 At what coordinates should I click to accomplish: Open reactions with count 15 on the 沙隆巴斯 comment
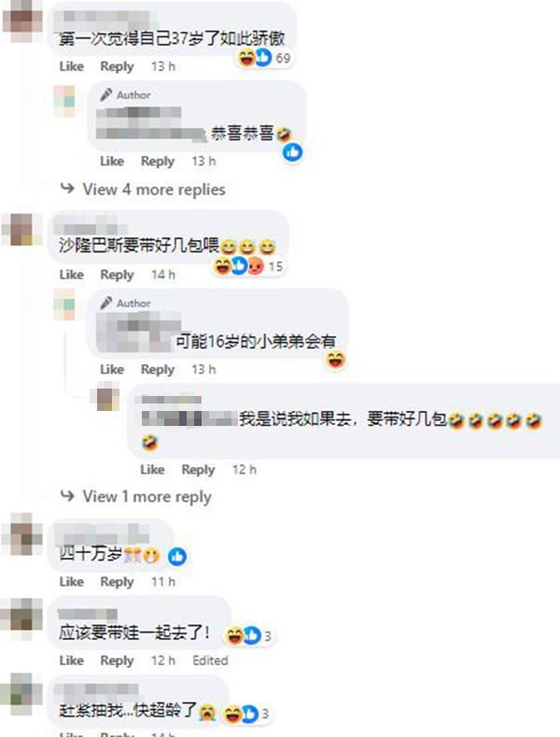[248, 266]
